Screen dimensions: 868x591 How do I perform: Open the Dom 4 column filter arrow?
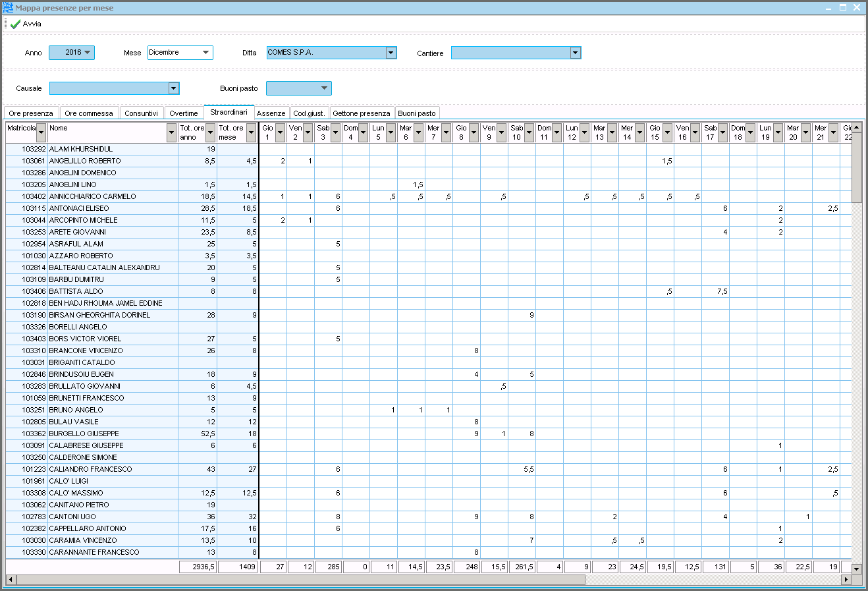(x=363, y=133)
